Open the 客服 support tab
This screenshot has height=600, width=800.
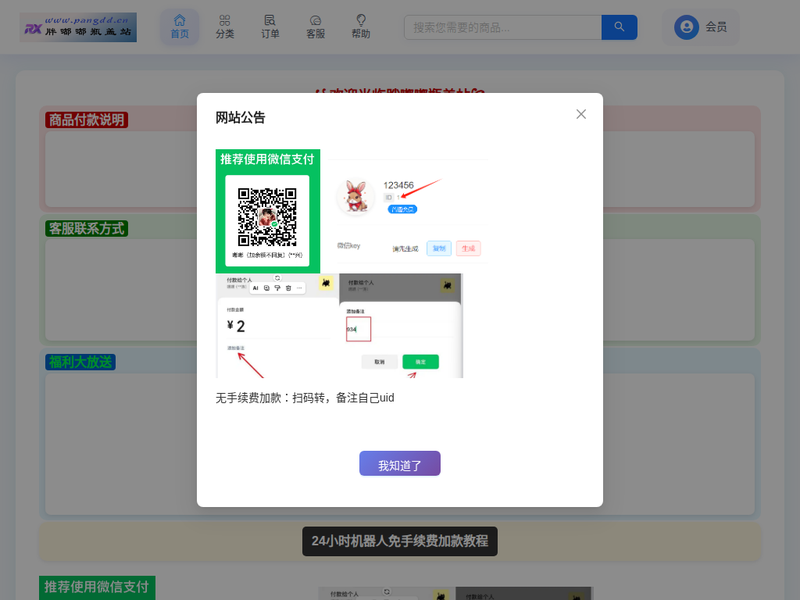click(x=315, y=27)
